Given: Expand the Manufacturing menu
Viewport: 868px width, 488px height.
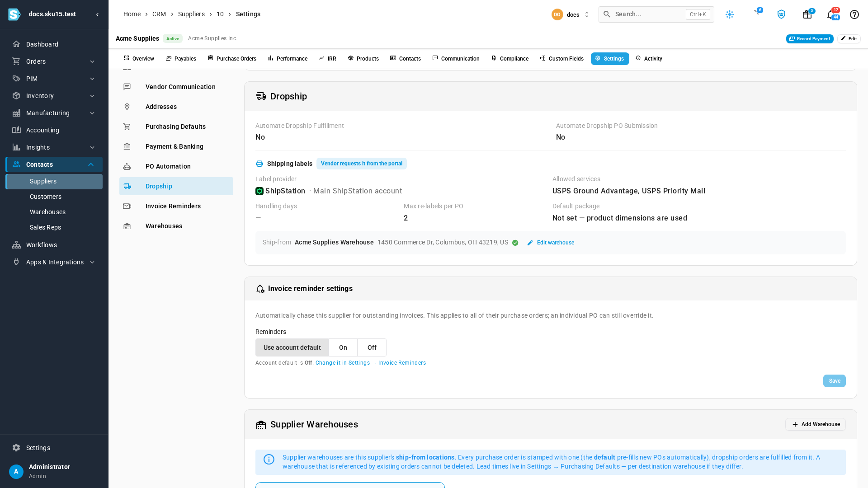Looking at the screenshot, I should (54, 113).
